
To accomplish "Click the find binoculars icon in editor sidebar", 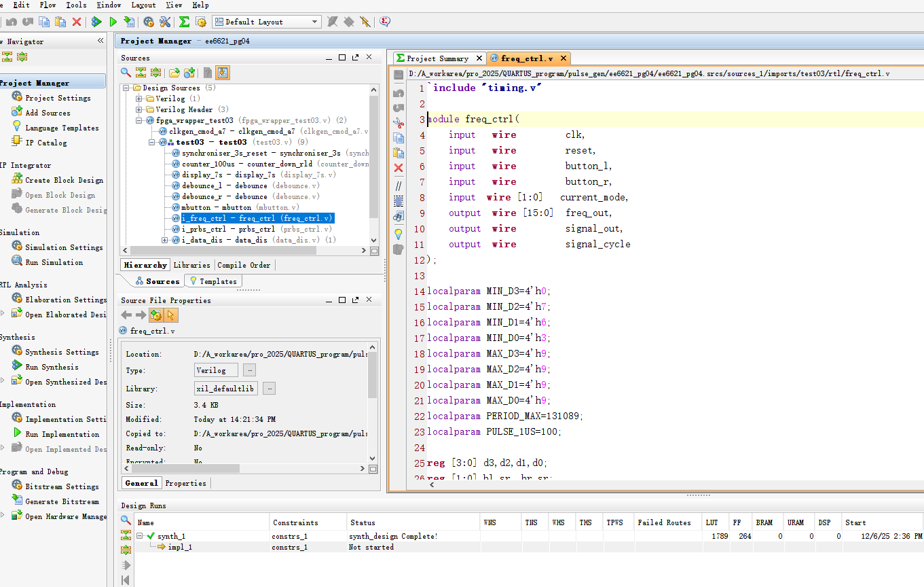I will (x=399, y=217).
